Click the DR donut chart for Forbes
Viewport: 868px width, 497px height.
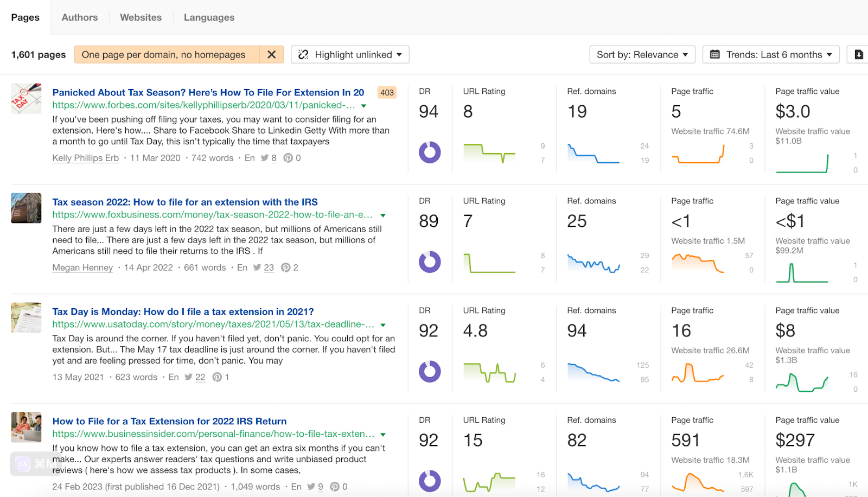coord(430,152)
